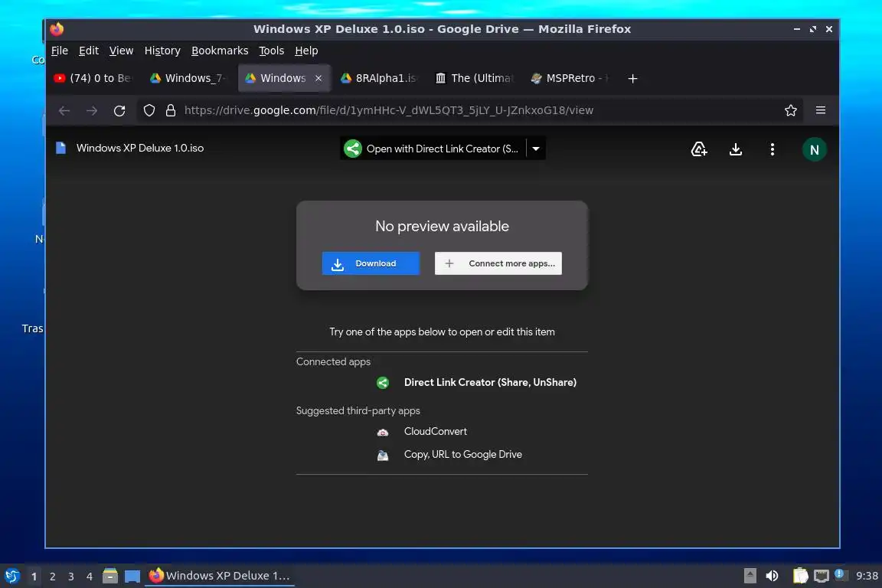
Task: Click the blue Download button
Action: (371, 263)
